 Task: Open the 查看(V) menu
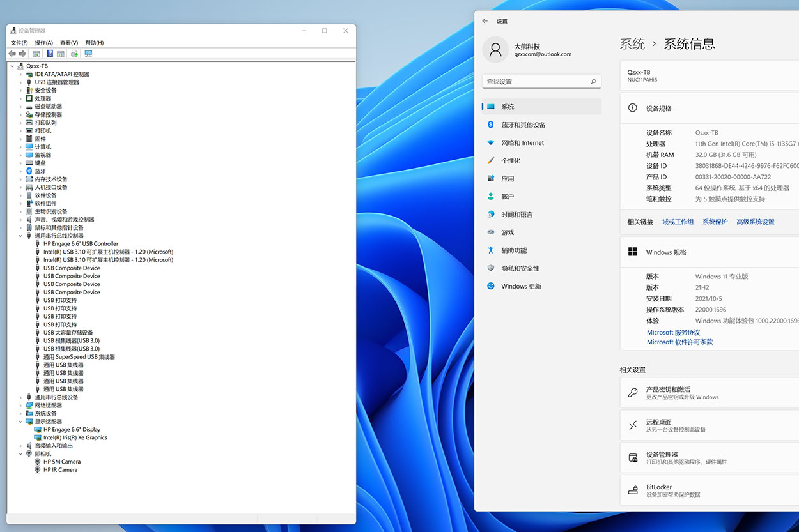pyautogui.click(x=70, y=42)
